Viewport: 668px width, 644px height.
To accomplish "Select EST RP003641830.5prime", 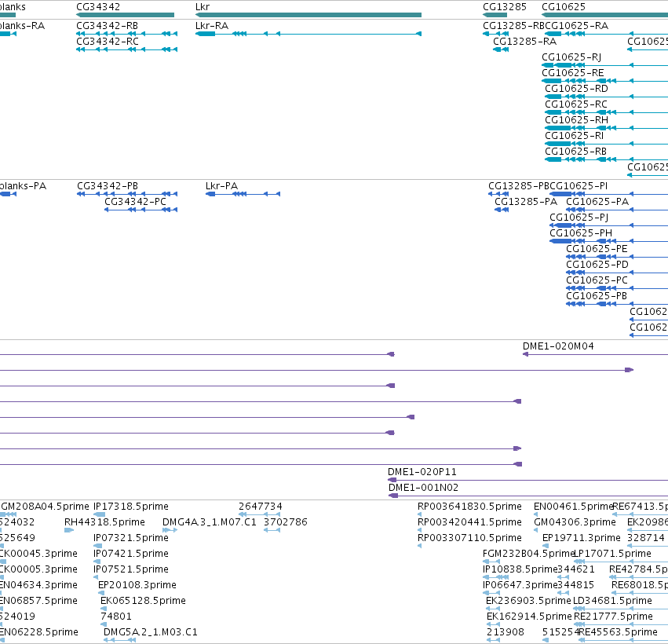I will pyautogui.click(x=469, y=507).
